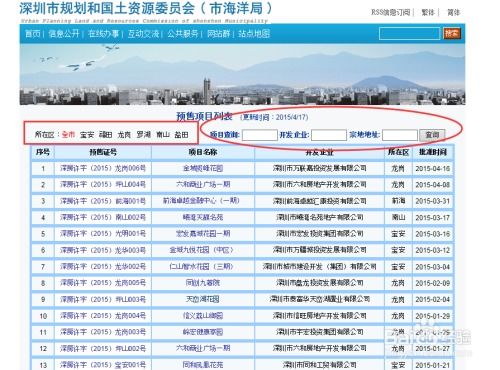Viewport: 500px width, 370px height.
Task: Go to 在线办事 in the nav bar
Action: pyautogui.click(x=103, y=34)
